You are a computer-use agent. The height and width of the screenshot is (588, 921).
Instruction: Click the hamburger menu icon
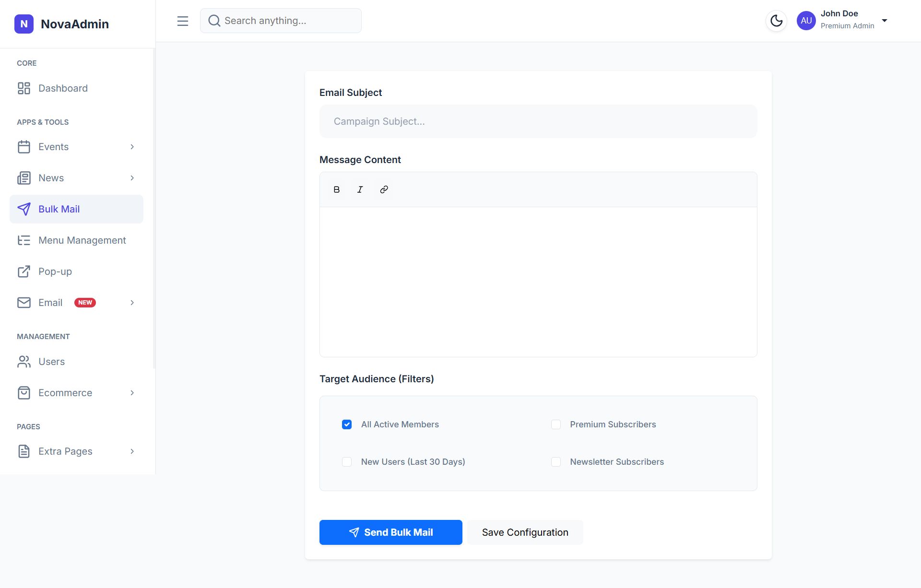pyautogui.click(x=182, y=21)
